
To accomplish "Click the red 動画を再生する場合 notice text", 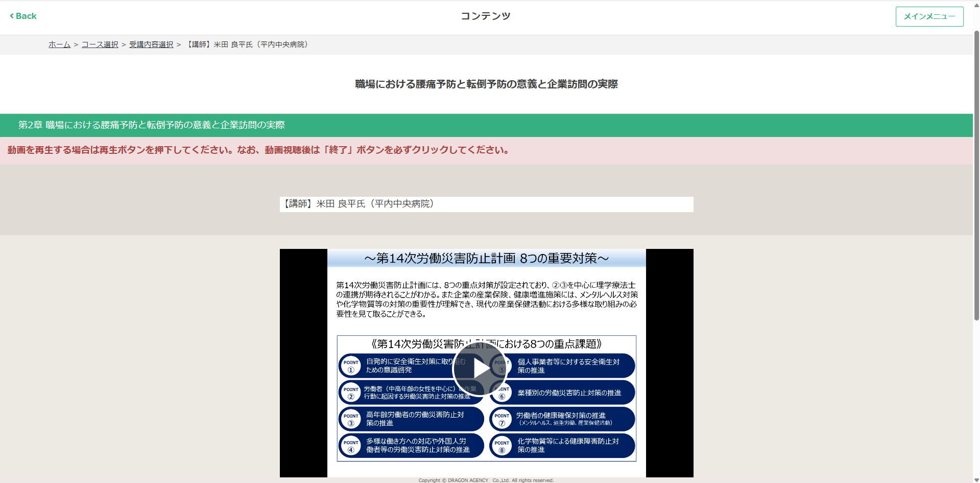I will coord(258,150).
